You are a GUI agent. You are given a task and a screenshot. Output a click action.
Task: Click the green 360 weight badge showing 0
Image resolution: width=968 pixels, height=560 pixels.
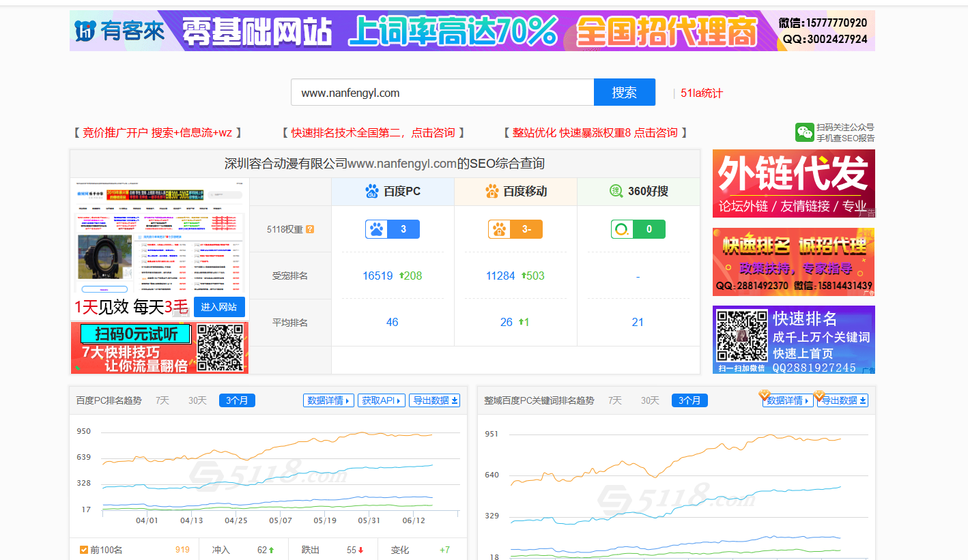[x=638, y=229]
